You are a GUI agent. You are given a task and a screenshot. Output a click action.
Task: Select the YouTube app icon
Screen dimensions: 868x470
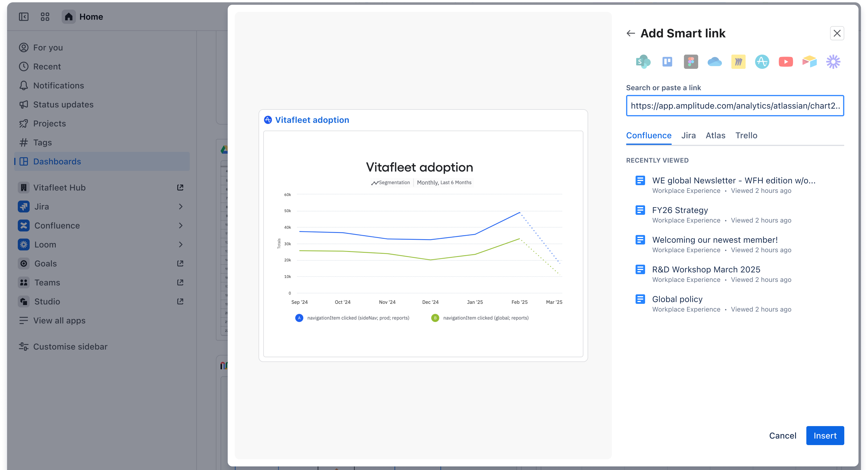[786, 62]
